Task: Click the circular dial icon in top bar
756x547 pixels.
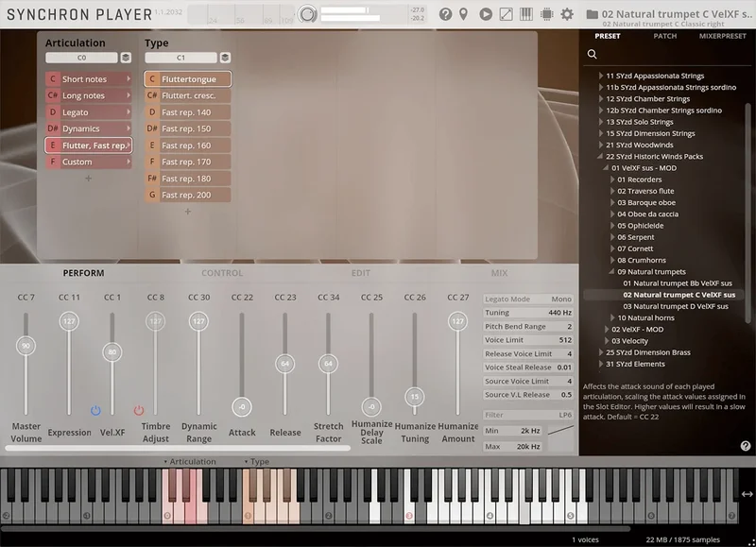Action: coord(306,14)
